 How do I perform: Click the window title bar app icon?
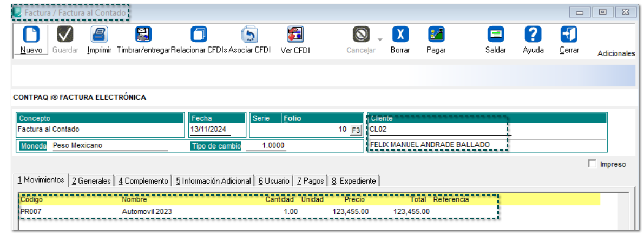18,12
